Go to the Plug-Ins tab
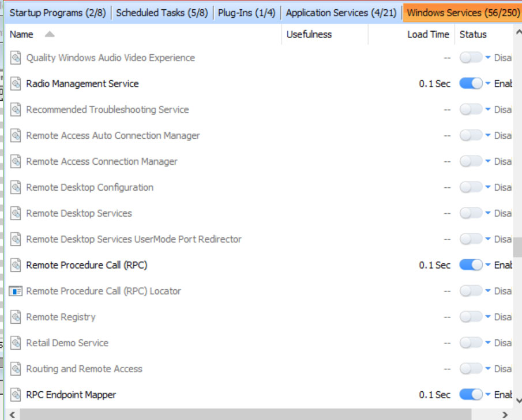The image size is (522, 420). click(247, 13)
